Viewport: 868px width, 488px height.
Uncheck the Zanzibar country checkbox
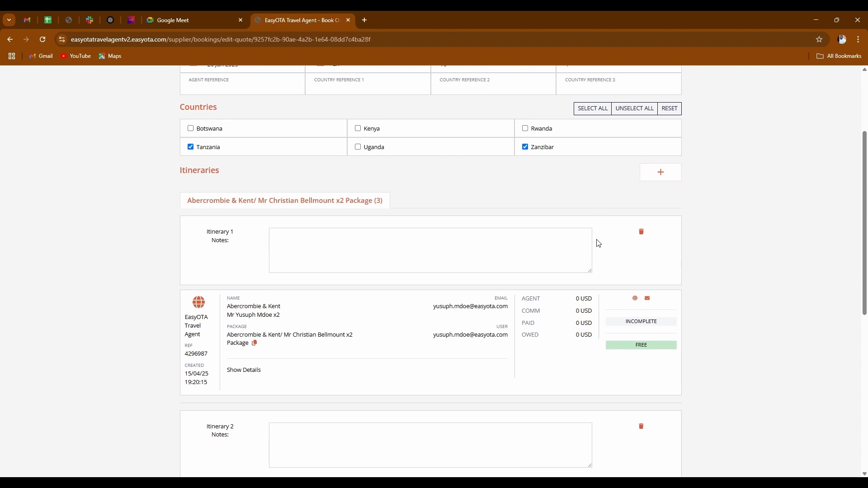coord(525,147)
